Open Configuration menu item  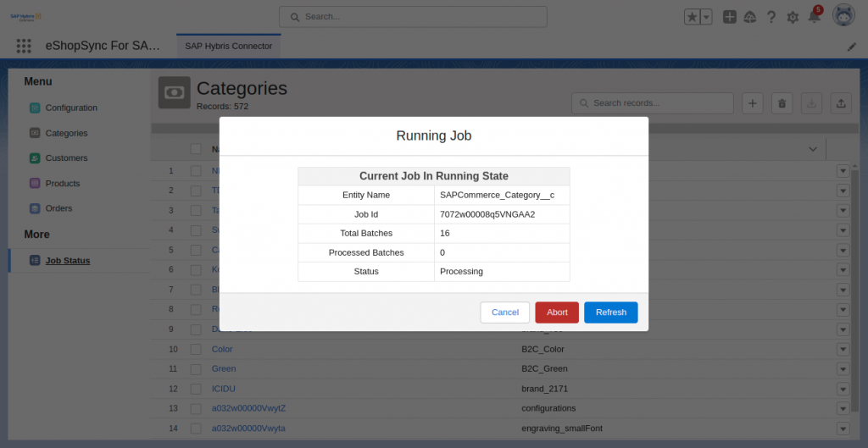pyautogui.click(x=71, y=108)
